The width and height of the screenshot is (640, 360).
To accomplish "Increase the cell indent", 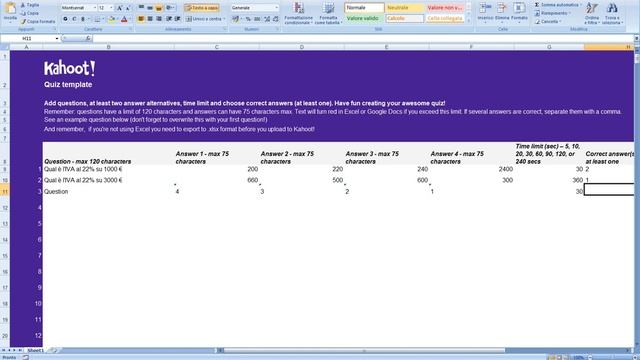I will [x=178, y=19].
